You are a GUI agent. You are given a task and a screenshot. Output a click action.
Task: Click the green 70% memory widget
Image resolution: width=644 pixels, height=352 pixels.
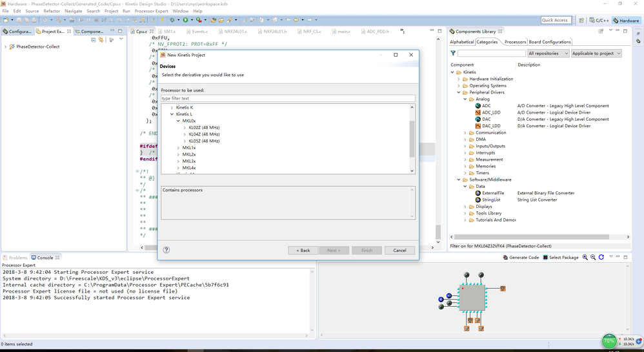pyautogui.click(x=609, y=341)
